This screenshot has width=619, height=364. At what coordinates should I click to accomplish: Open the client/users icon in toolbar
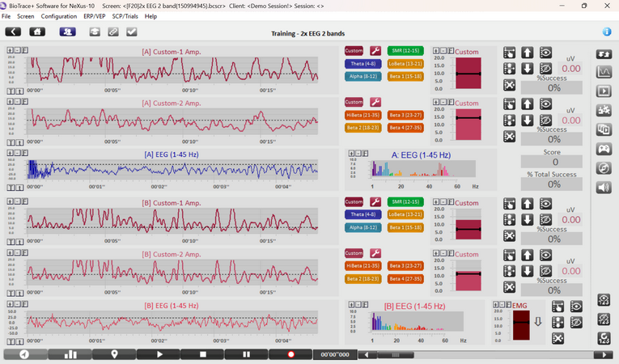67,32
